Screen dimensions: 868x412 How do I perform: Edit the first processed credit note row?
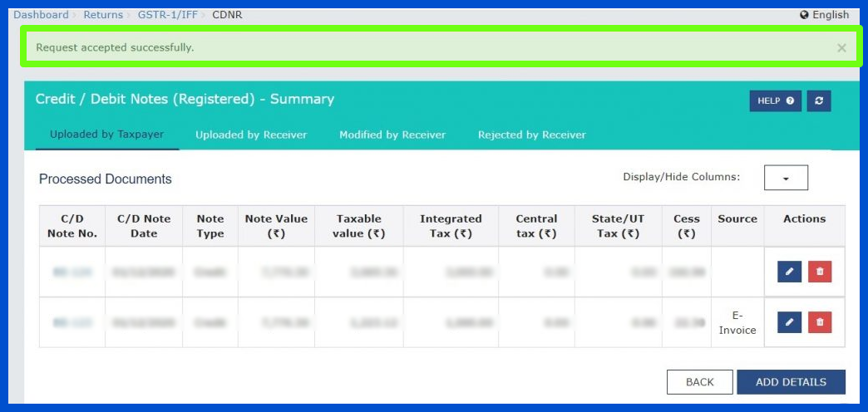pos(789,272)
